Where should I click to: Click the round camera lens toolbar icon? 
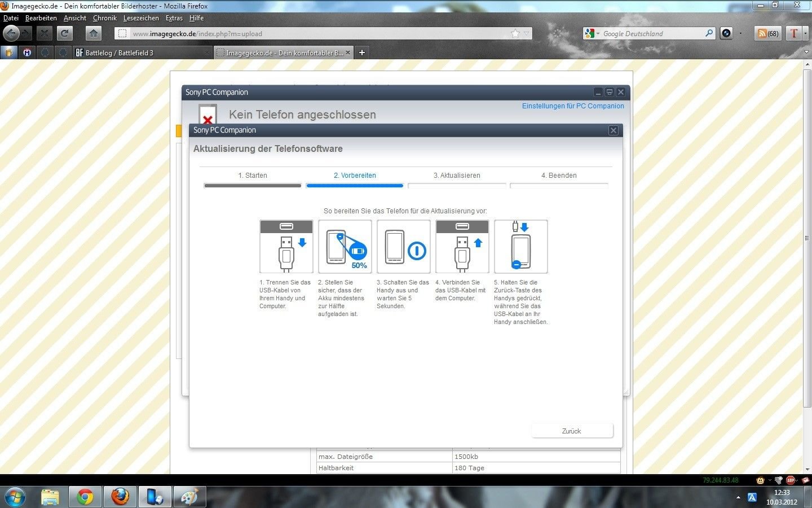(726, 33)
